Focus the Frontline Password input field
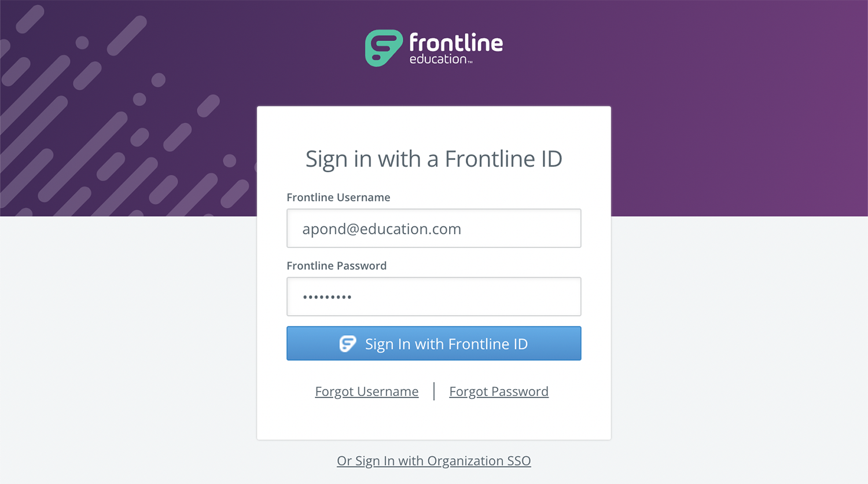This screenshot has width=868, height=484. pyautogui.click(x=434, y=296)
